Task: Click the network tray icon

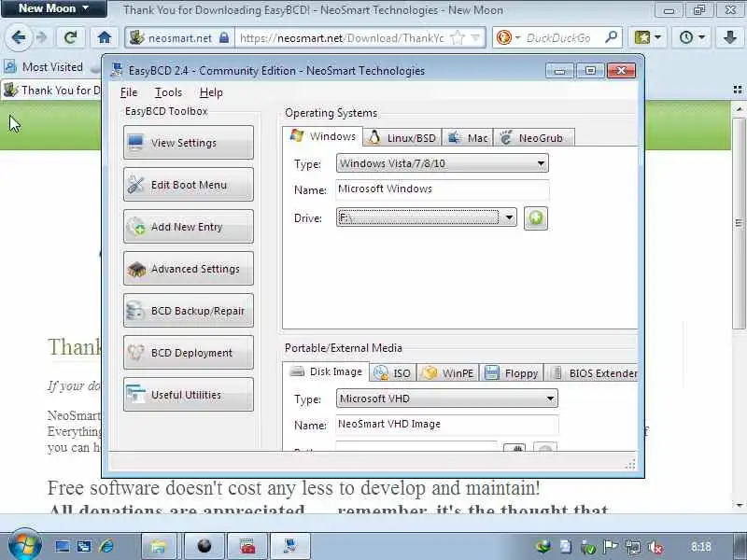Action: pyautogui.click(x=633, y=547)
